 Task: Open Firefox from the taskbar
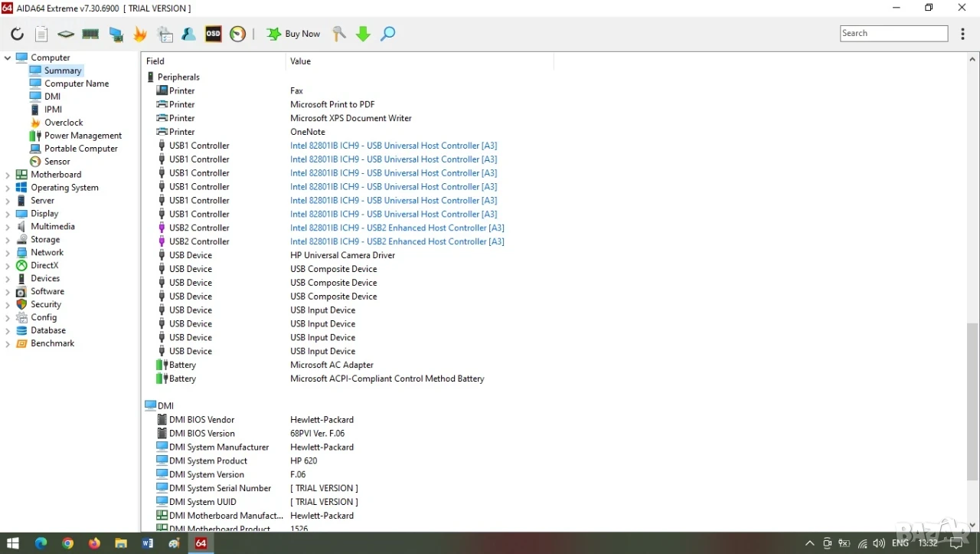[x=94, y=543]
